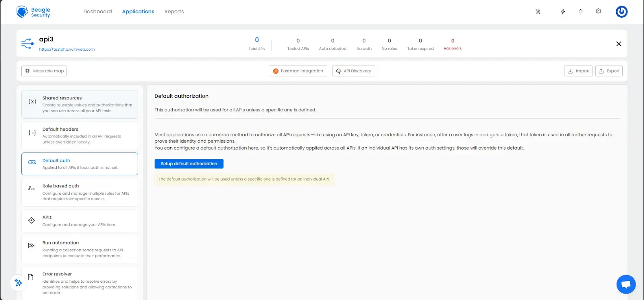Screen dimensions: 644x300
Task: Launch API Discovery
Action: (353, 71)
